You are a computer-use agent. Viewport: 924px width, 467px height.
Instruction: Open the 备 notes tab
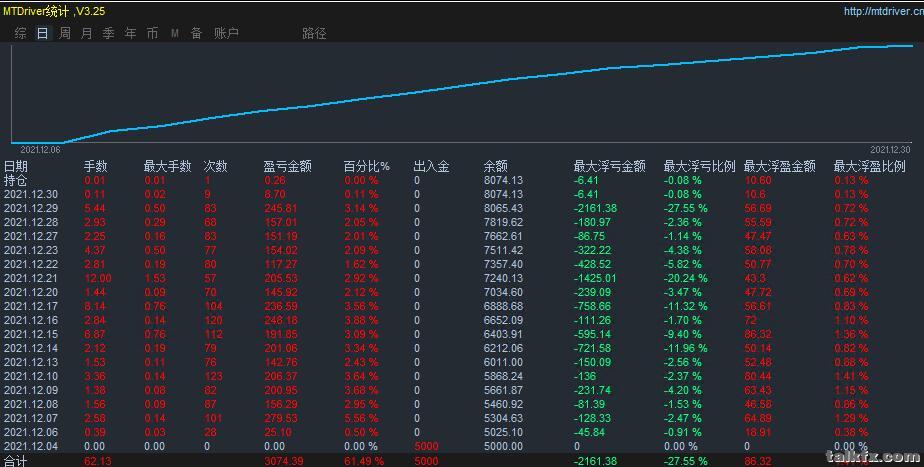point(196,33)
